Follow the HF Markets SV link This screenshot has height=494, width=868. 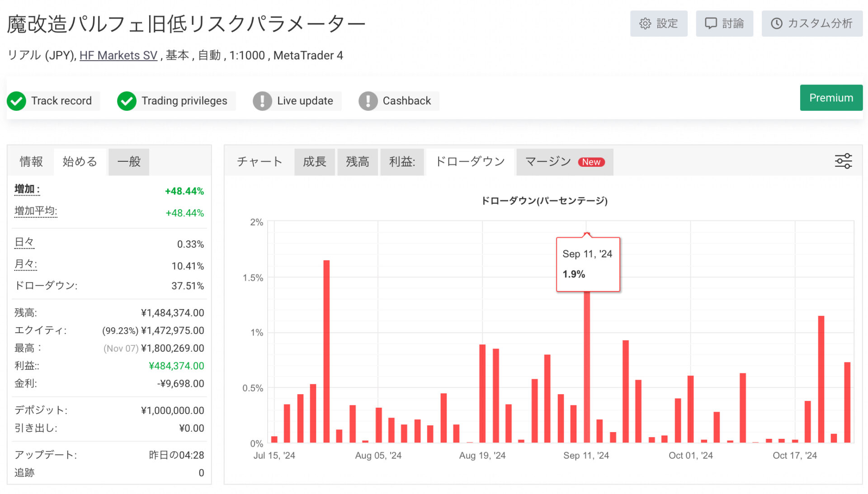tap(118, 56)
